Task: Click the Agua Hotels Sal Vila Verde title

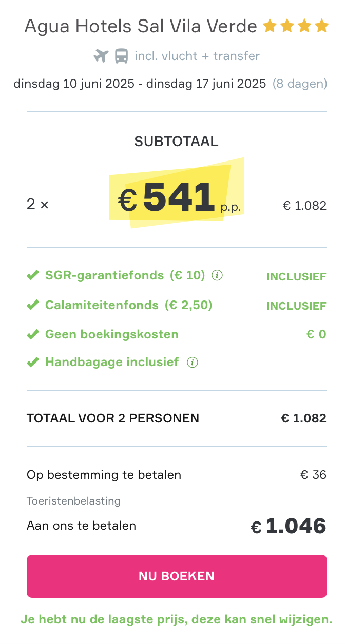Action: [x=141, y=26]
